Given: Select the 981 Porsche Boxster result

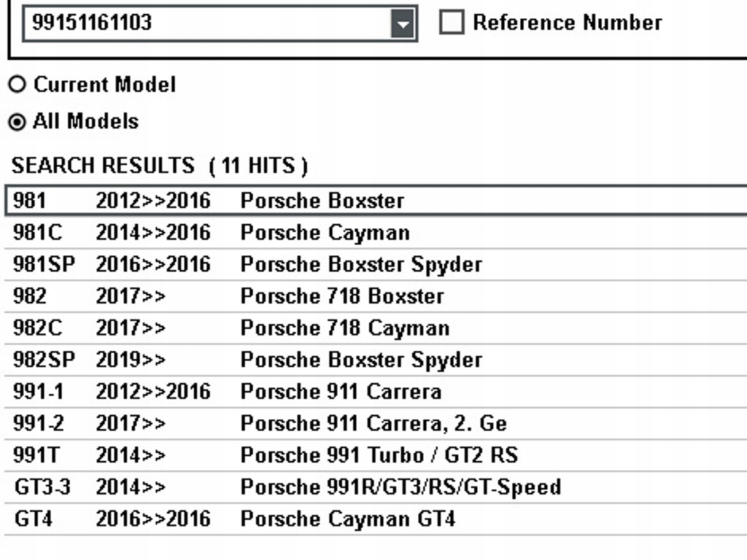Looking at the screenshot, I should coord(322,201).
